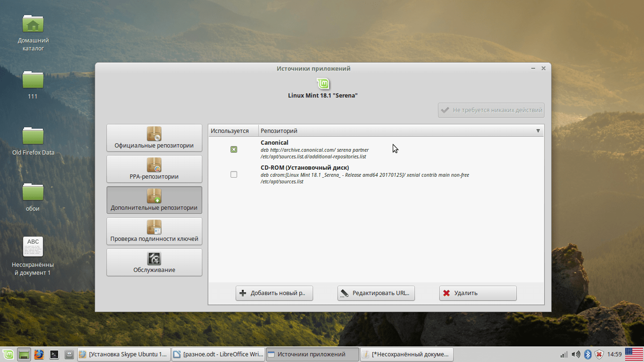Select the Canonical repository row
The image size is (644, 362).
[x=377, y=149]
